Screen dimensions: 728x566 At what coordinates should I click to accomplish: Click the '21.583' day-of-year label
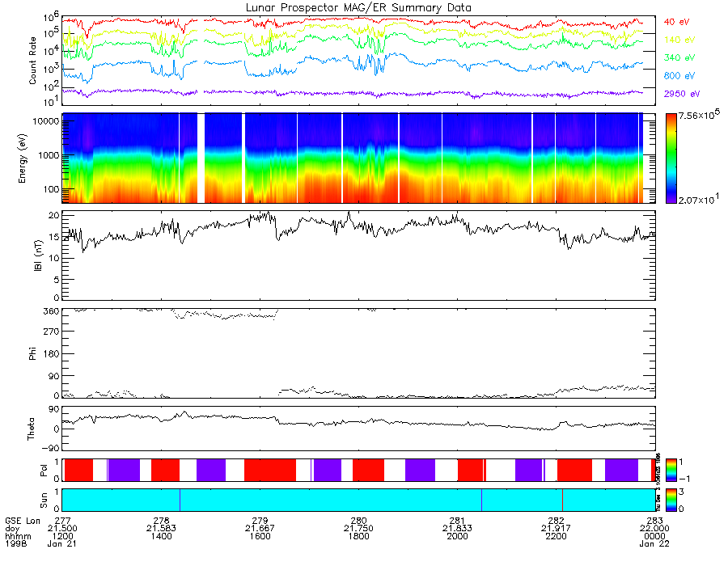[x=161, y=529]
